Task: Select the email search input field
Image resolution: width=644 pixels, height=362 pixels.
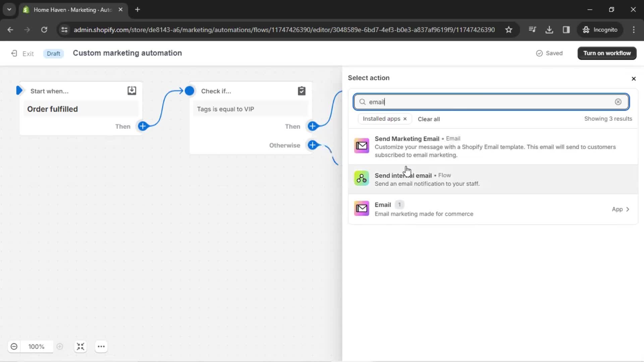Action: [490, 102]
